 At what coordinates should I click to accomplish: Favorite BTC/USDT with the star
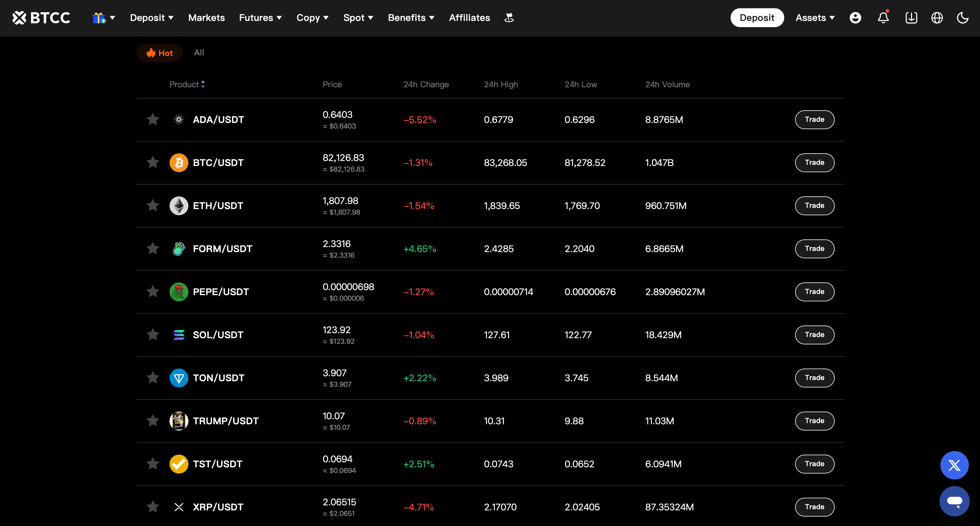[153, 162]
